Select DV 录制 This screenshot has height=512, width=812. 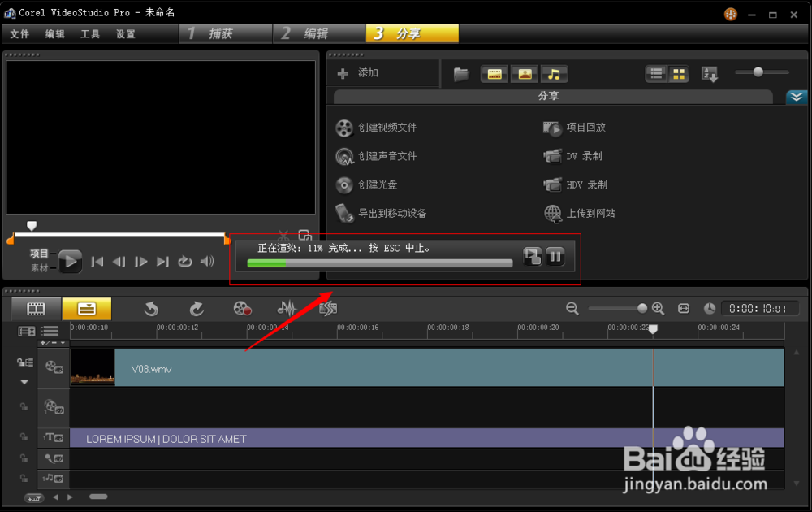click(572, 156)
